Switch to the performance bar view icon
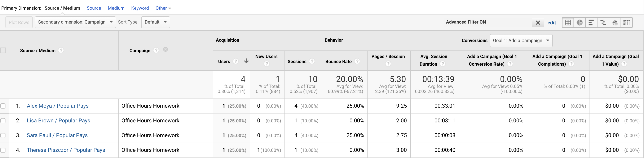This screenshot has width=644, height=159. (591, 23)
